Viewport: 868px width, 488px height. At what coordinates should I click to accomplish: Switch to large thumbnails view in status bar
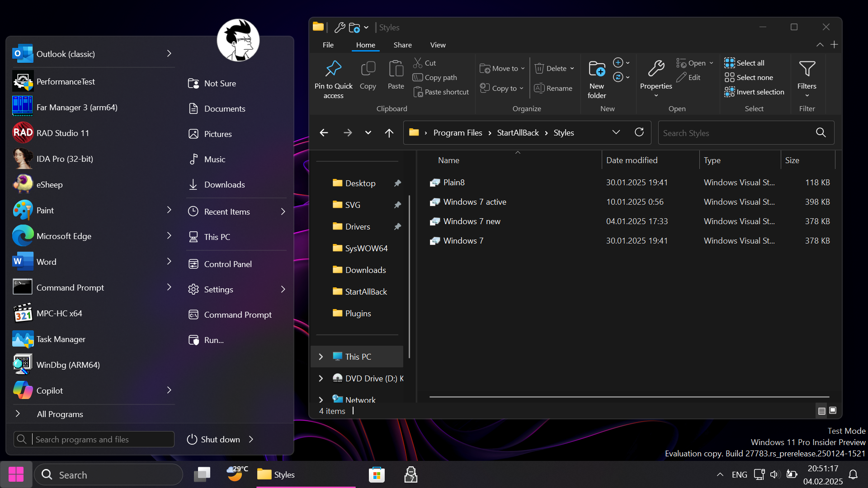(832, 411)
